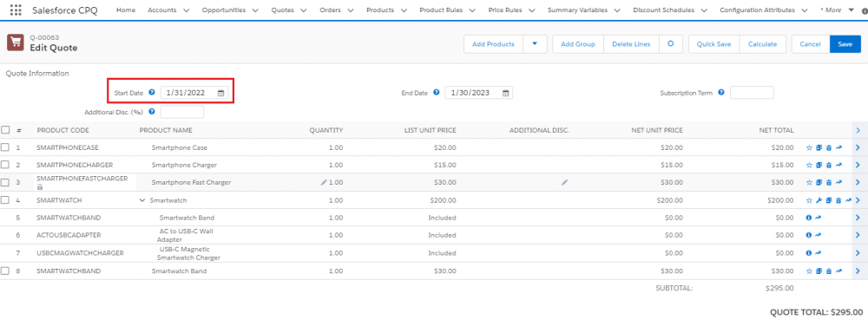Show help for Additional Disc. (%)
The image size is (868, 326).
(152, 112)
